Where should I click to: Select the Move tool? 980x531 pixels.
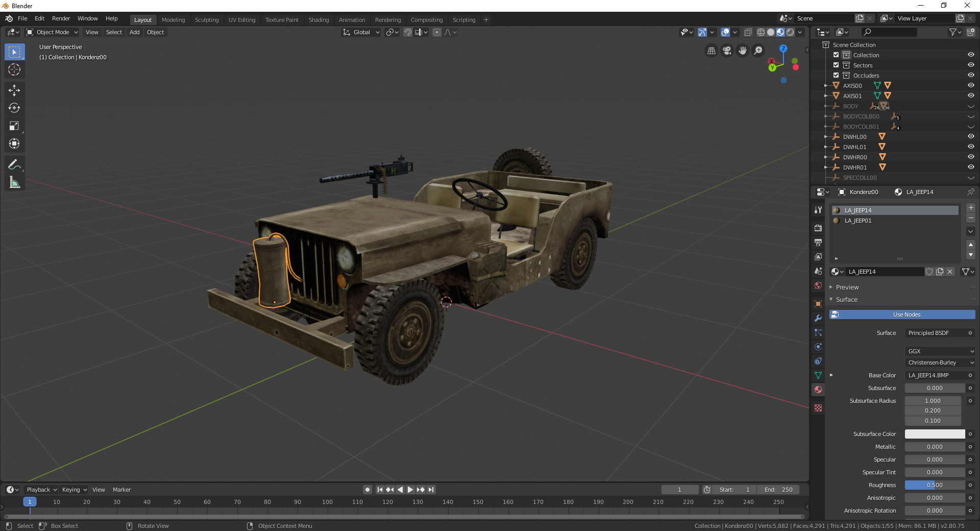(x=14, y=90)
